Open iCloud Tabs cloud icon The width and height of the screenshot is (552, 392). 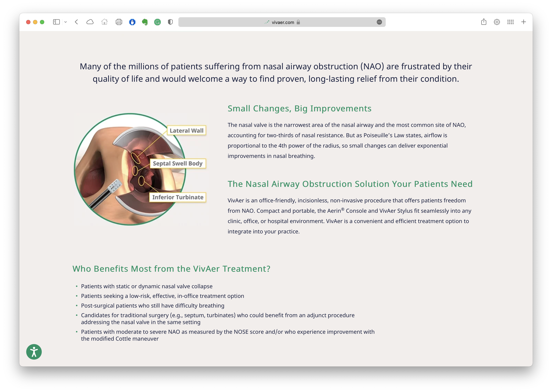(90, 22)
